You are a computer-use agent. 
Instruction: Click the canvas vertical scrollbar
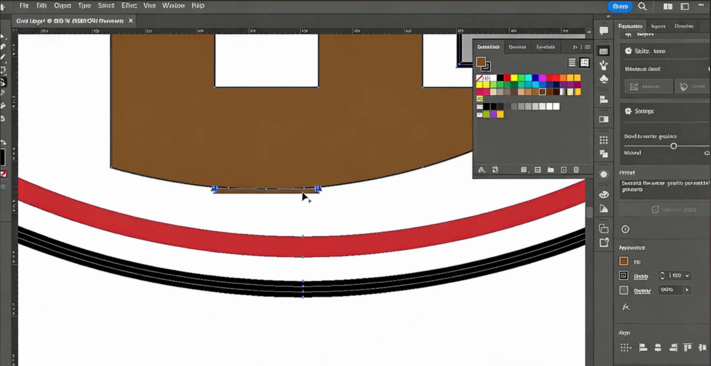click(589, 213)
